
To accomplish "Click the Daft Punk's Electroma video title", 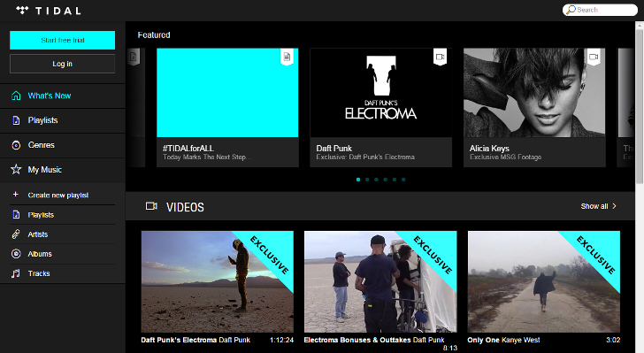I will [x=179, y=340].
